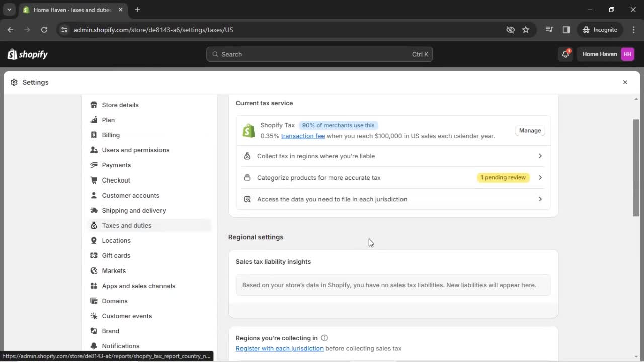The width and height of the screenshot is (644, 362).
Task: Open Incognito profile indicator
Action: coord(600,30)
